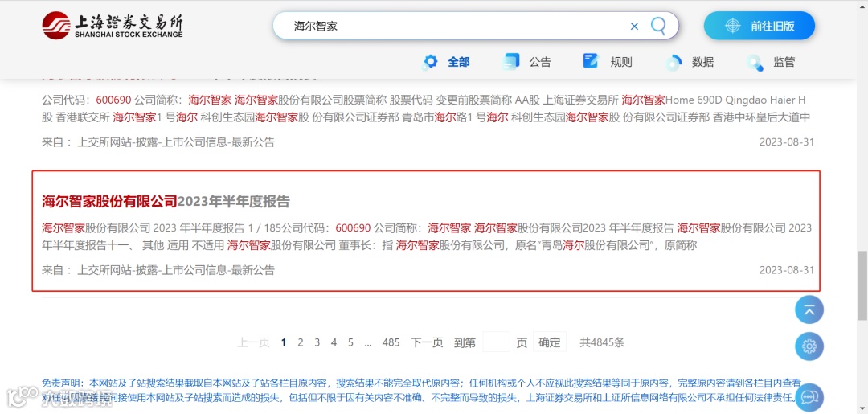The width and height of the screenshot is (868, 414).
Task: Switch to the 监管 tab
Action: click(x=784, y=62)
